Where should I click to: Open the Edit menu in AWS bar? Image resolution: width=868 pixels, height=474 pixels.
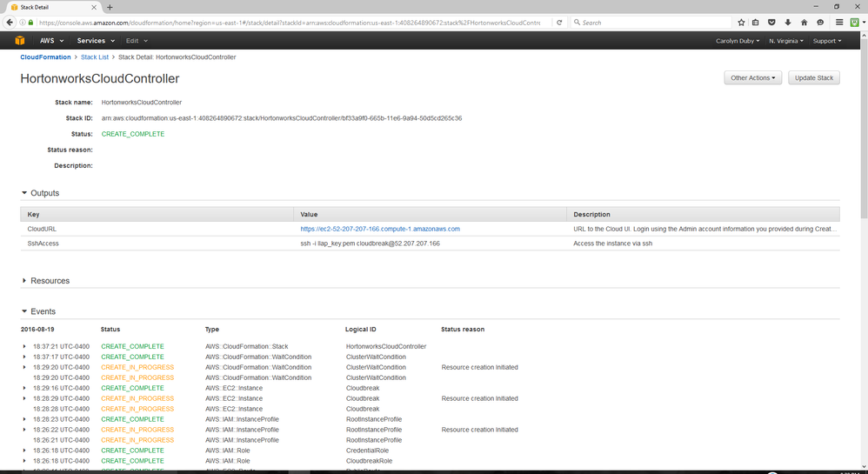[x=137, y=40]
